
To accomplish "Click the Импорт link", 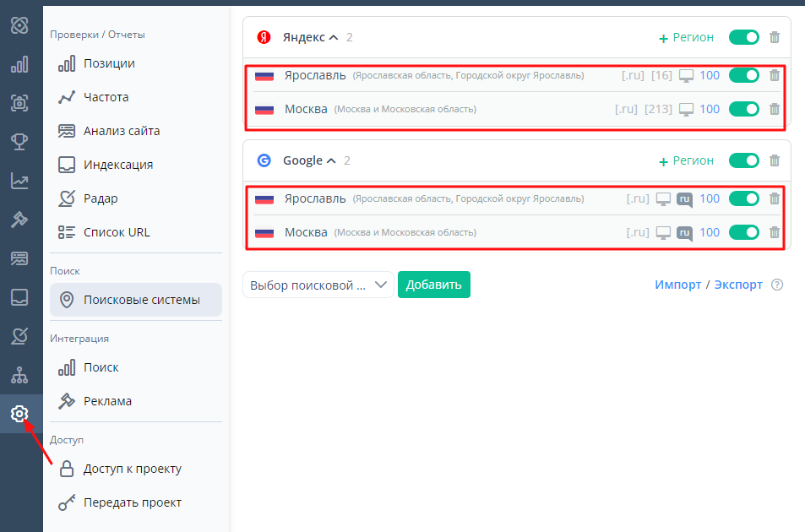I will click(x=677, y=285).
